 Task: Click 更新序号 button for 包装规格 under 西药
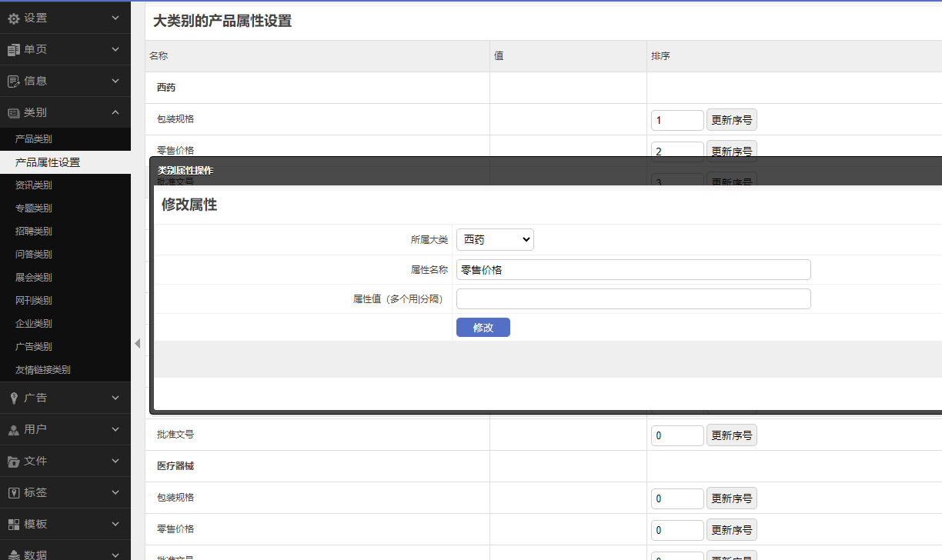(x=731, y=120)
